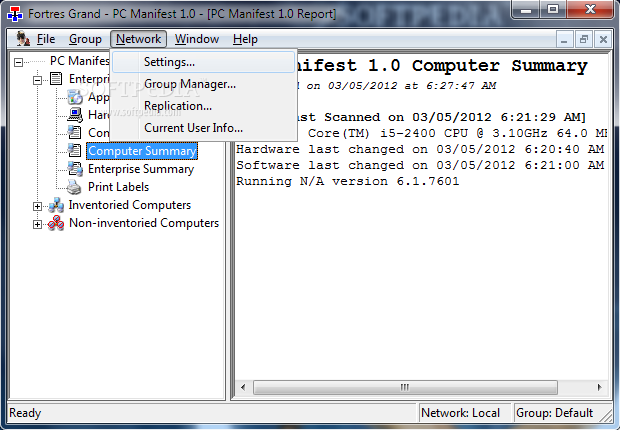This screenshot has width=620, height=430.
Task: Open the Help menu
Action: point(245,39)
